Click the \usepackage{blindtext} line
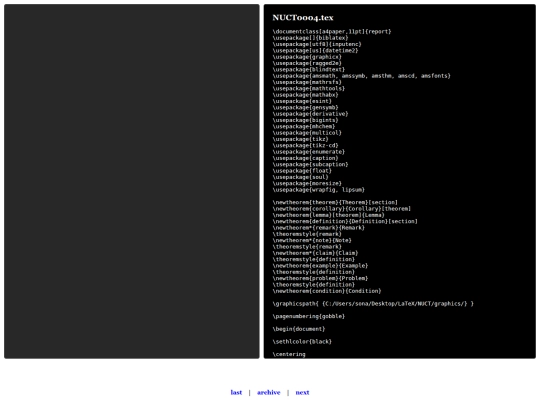The height and width of the screenshot is (405, 540). click(x=309, y=70)
